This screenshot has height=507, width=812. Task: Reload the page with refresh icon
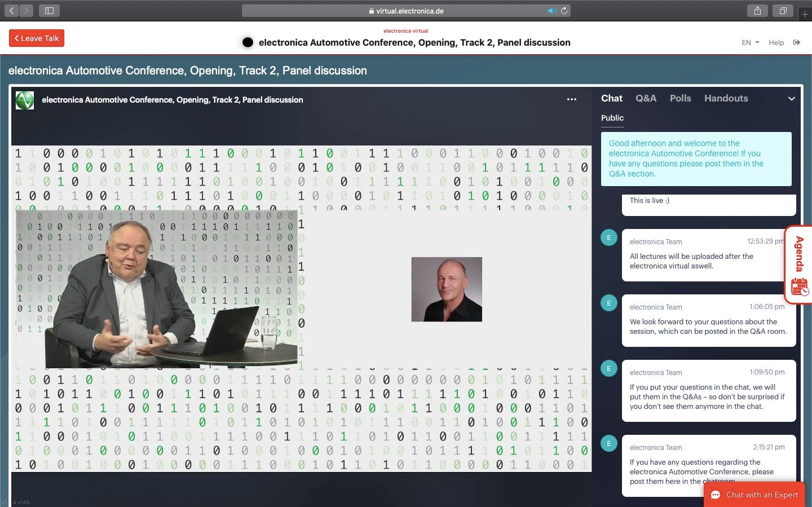point(564,11)
